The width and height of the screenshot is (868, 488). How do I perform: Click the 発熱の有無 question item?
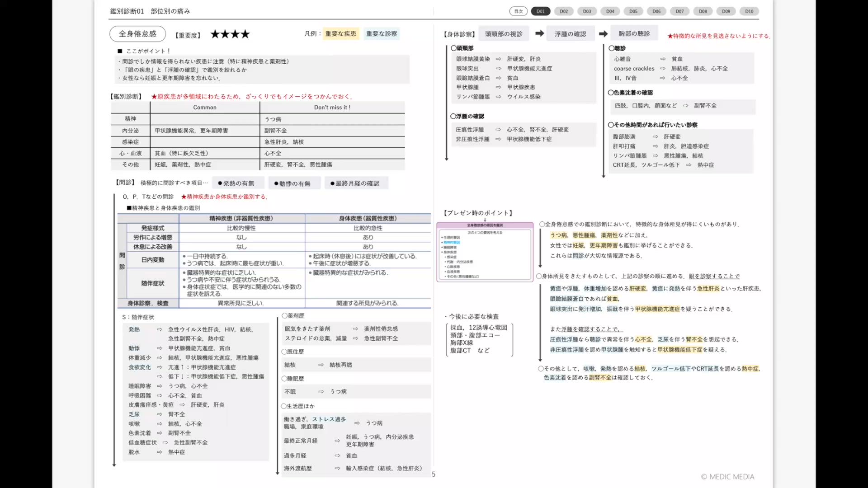pos(238,183)
